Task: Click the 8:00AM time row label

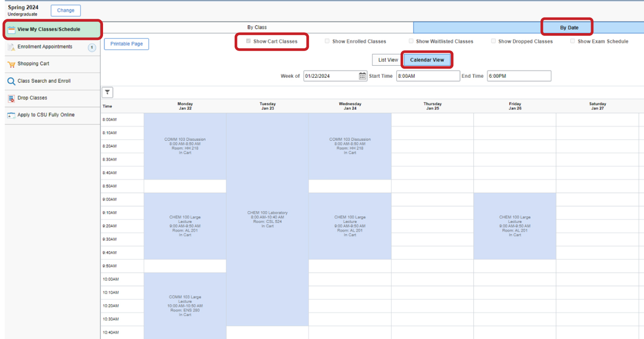Action: [x=109, y=120]
